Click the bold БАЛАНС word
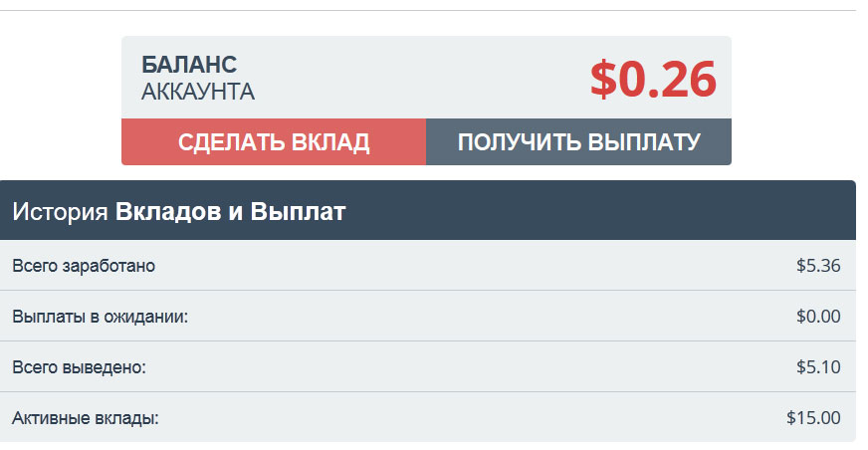 (x=189, y=65)
